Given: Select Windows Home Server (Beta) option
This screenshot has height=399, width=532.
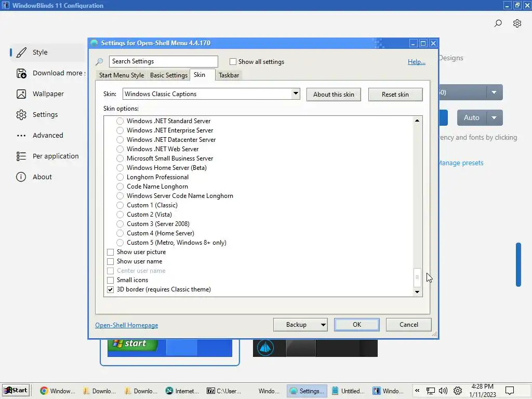Looking at the screenshot, I should [120, 168].
